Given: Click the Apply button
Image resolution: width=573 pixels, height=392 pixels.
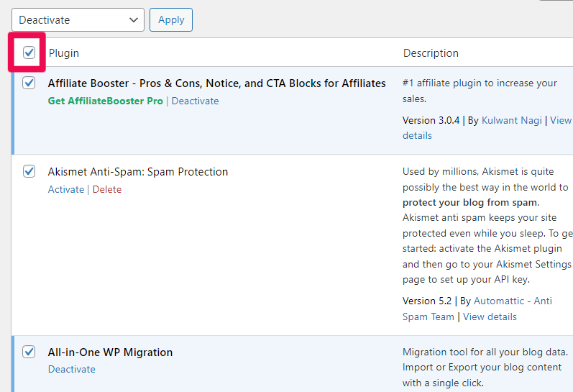Looking at the screenshot, I should [171, 19].
